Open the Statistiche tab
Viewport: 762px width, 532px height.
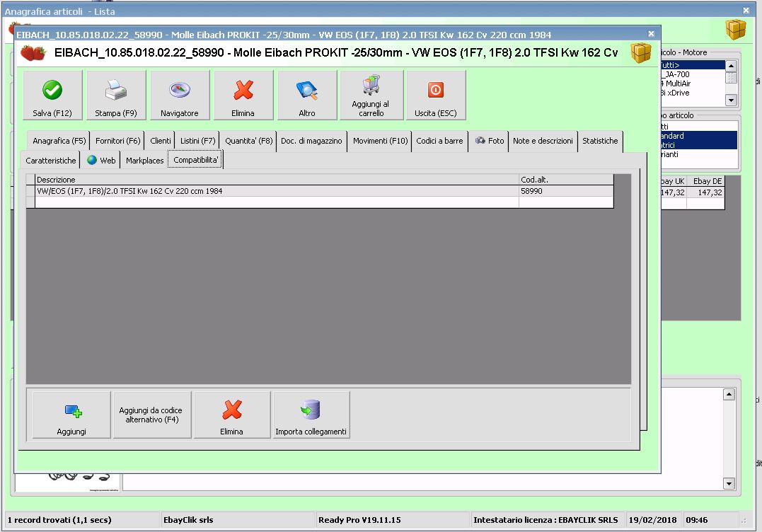coord(600,141)
